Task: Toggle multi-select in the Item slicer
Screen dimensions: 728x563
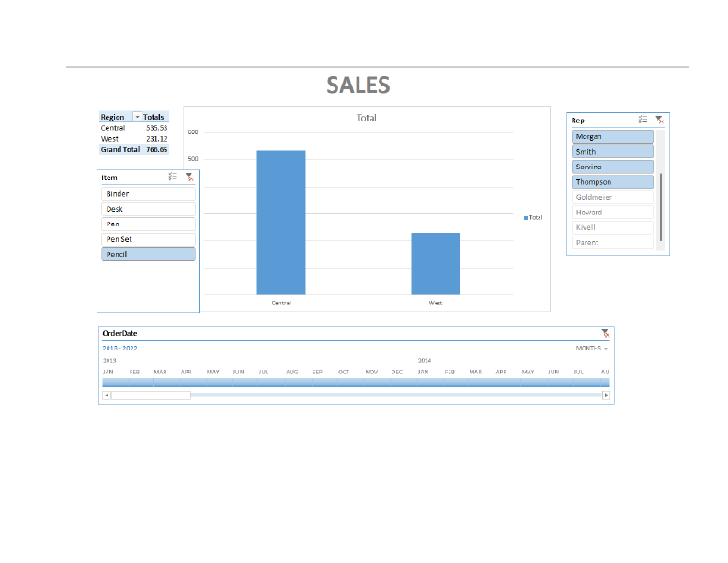Action: tap(173, 177)
